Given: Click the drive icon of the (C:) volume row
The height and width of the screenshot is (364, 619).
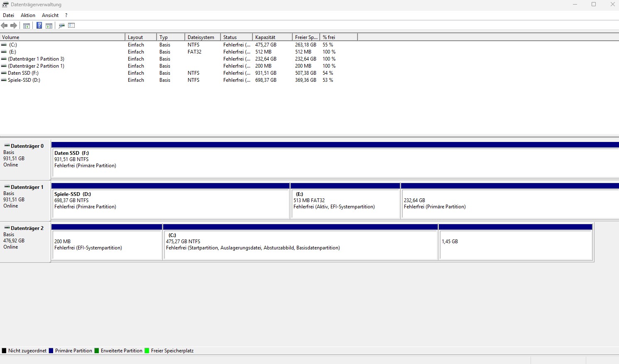Looking at the screenshot, I should click(4, 45).
